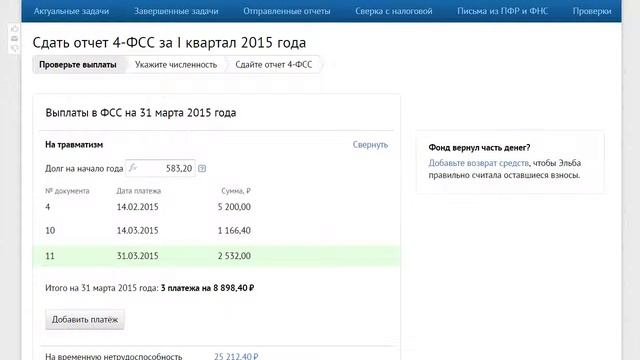The width and height of the screenshot is (640, 360).
Task: Select the highlighted payment row 11
Action: point(217,256)
